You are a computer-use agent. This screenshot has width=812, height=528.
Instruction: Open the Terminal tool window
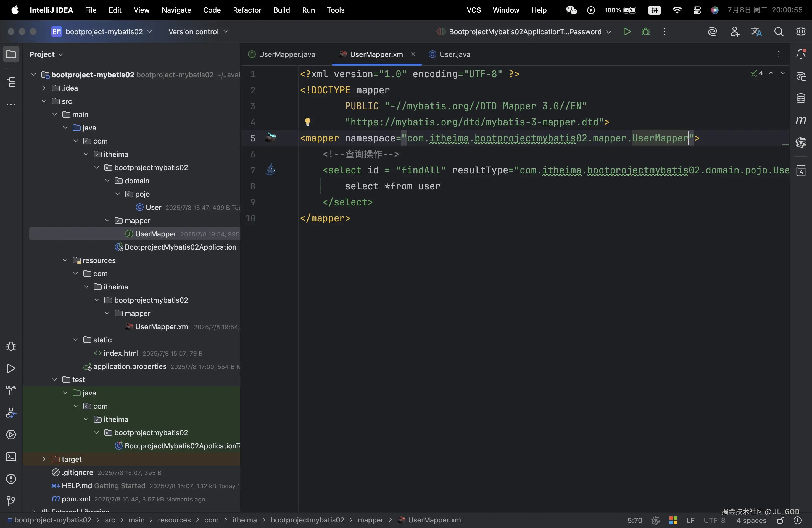coord(11,457)
